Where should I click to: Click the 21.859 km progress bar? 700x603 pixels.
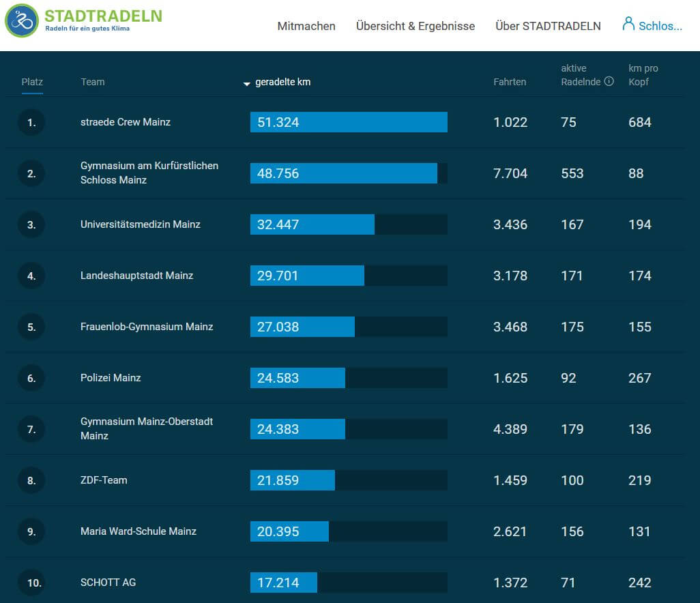(349, 480)
